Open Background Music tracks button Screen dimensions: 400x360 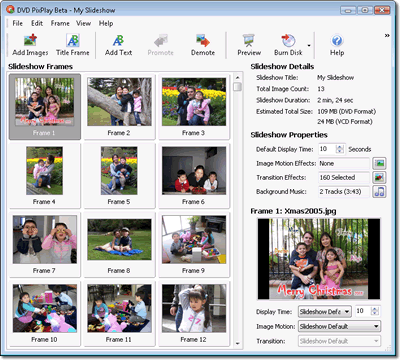click(379, 192)
